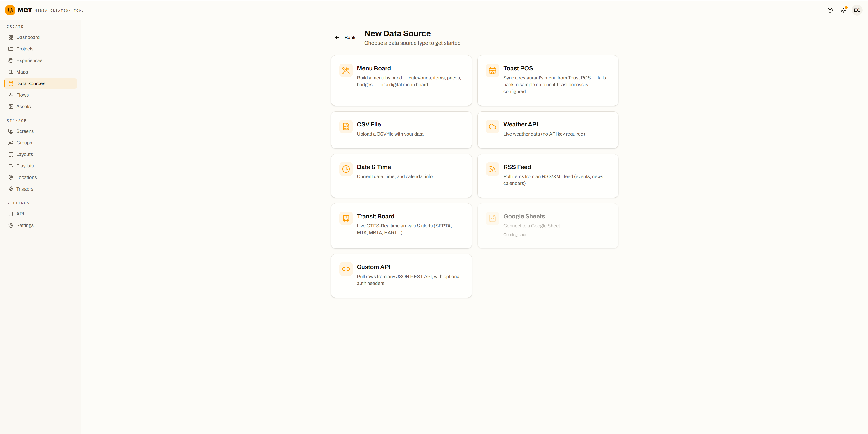Viewport: 868px width, 434px height.
Task: Open Locations in sidebar
Action: pos(40,177)
